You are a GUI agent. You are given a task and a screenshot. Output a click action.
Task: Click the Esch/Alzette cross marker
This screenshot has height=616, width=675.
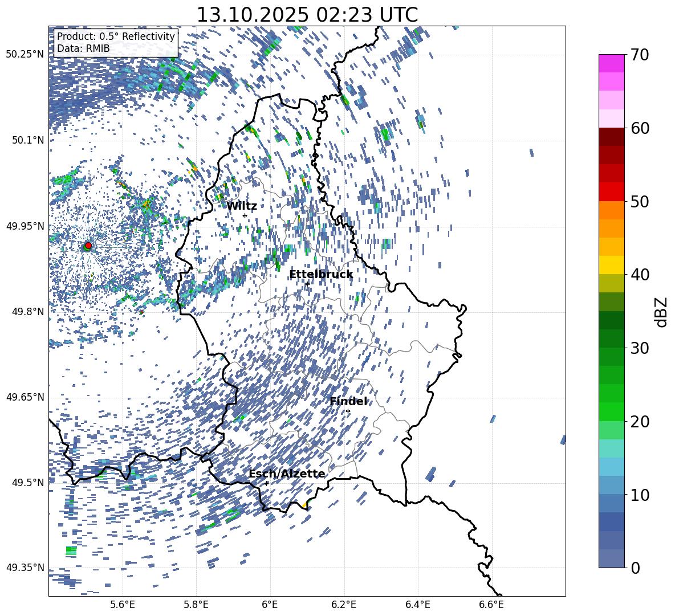(x=266, y=483)
